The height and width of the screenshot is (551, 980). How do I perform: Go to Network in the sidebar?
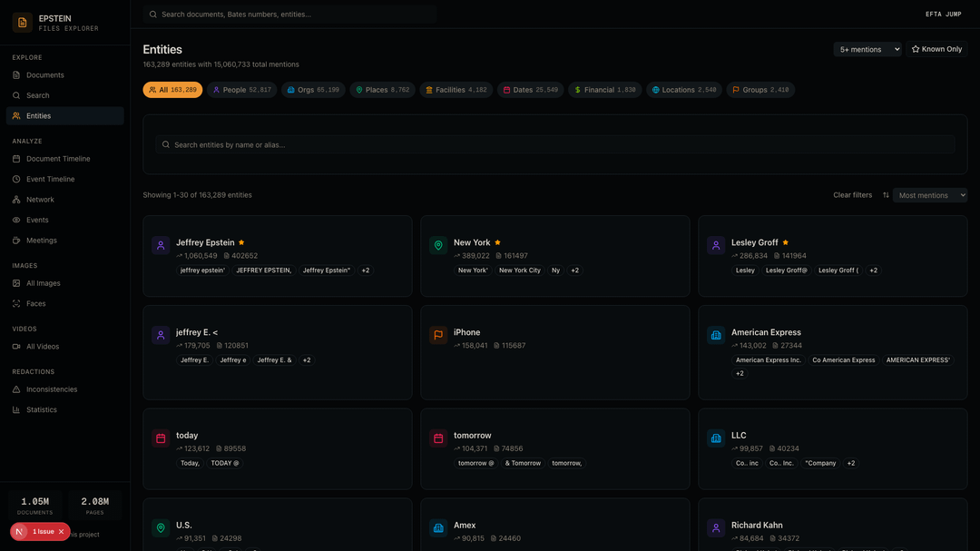pyautogui.click(x=40, y=200)
